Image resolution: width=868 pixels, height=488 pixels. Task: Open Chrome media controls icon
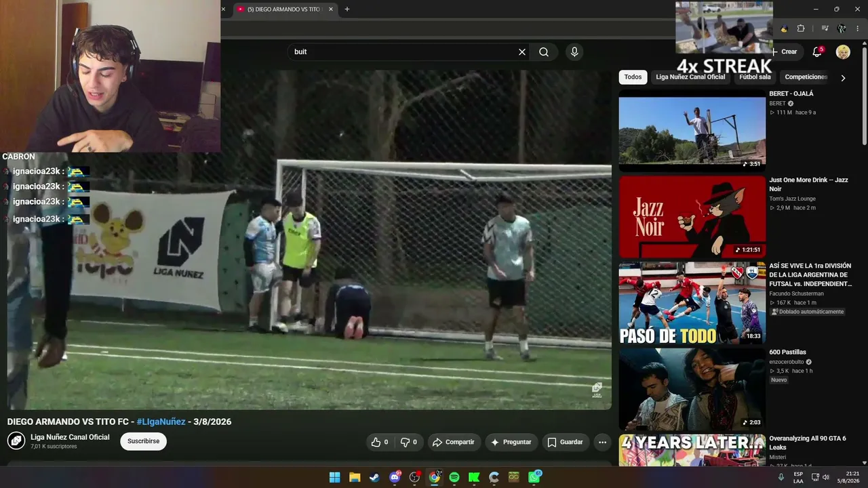pyautogui.click(x=825, y=28)
